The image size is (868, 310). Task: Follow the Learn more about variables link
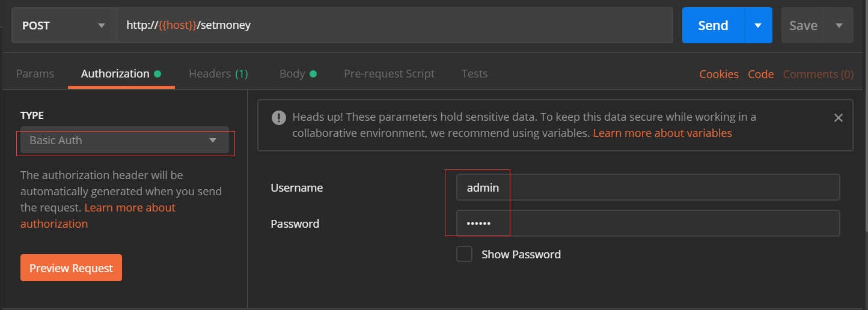click(x=662, y=133)
